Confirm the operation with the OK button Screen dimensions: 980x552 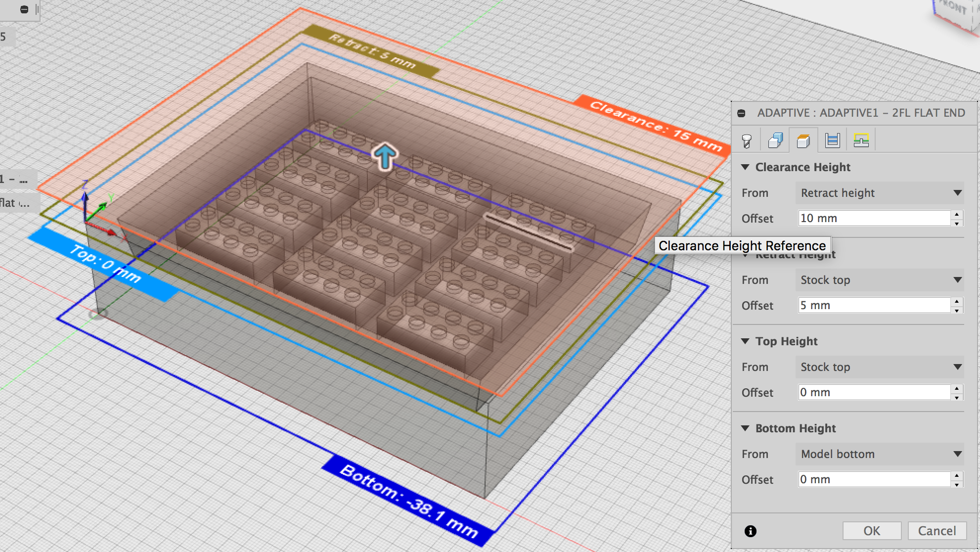click(x=872, y=531)
